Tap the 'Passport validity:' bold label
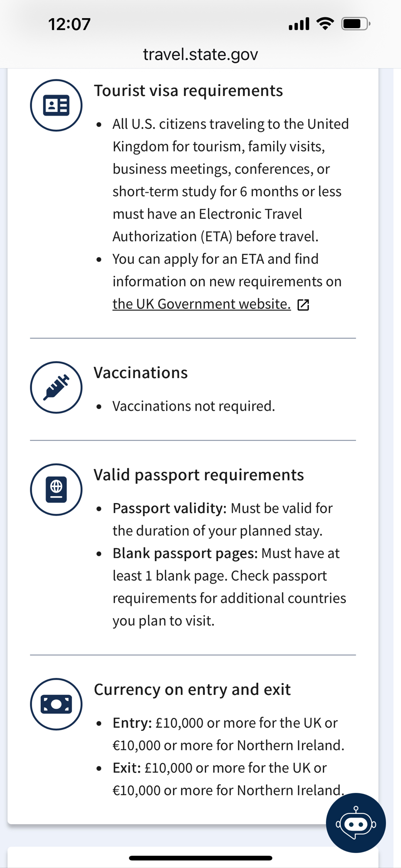 169,508
